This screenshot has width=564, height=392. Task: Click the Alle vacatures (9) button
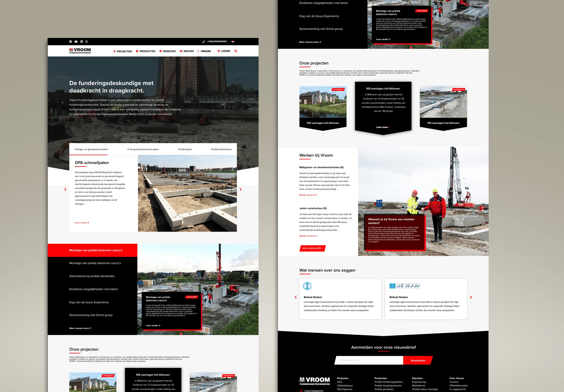(x=313, y=248)
